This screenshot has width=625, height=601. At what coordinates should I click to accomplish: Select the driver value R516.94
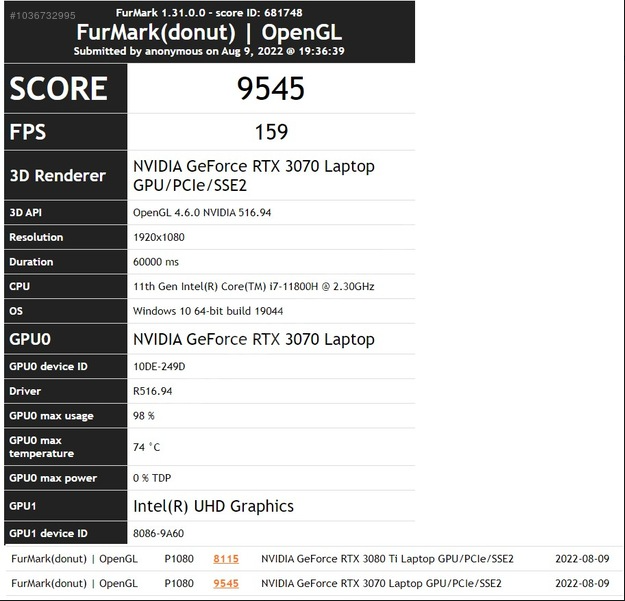(153, 391)
